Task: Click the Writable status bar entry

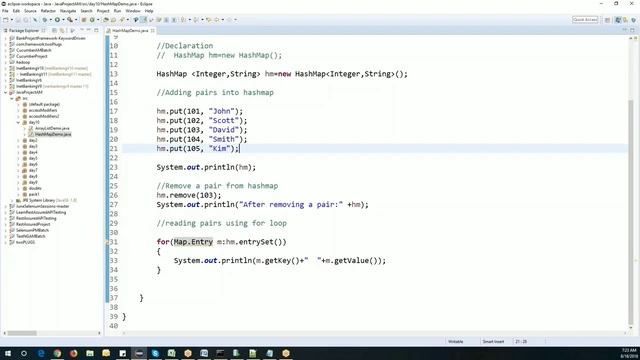Action: click(456, 342)
